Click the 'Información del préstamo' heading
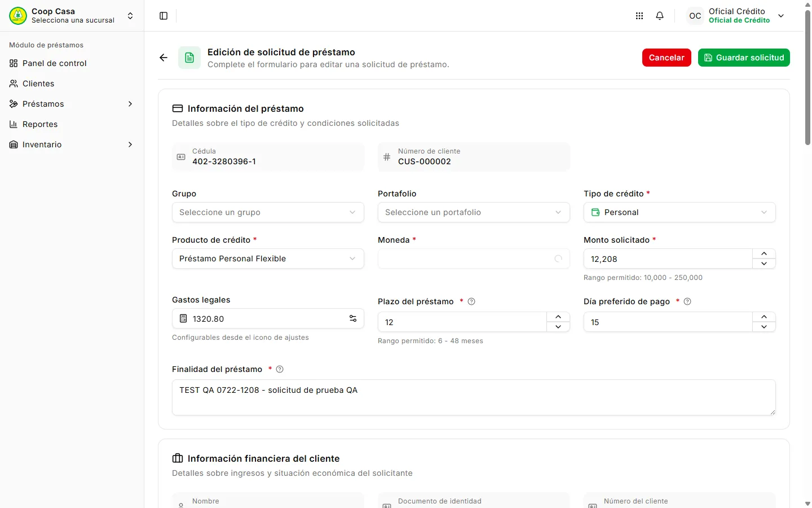Screen dimensions: 812x508 (246, 108)
